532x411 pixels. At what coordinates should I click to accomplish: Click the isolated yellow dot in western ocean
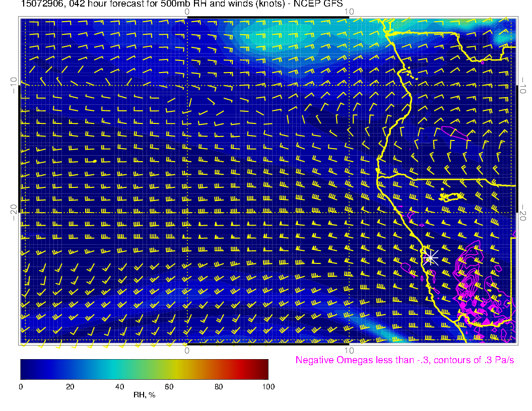click(x=95, y=161)
